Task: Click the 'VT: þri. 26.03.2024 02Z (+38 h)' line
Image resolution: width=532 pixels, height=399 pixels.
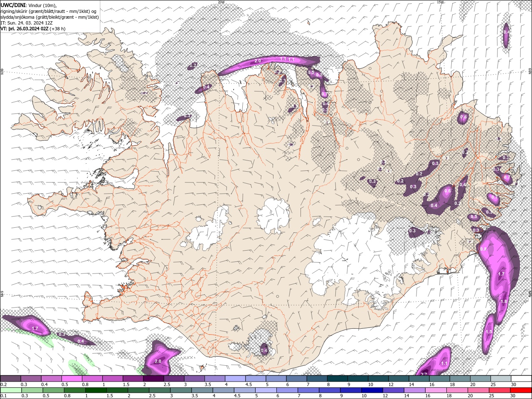Action: (33, 29)
